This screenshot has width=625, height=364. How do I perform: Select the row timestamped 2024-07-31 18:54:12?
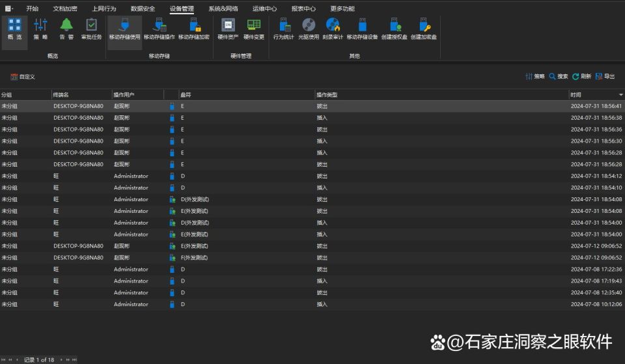312,176
